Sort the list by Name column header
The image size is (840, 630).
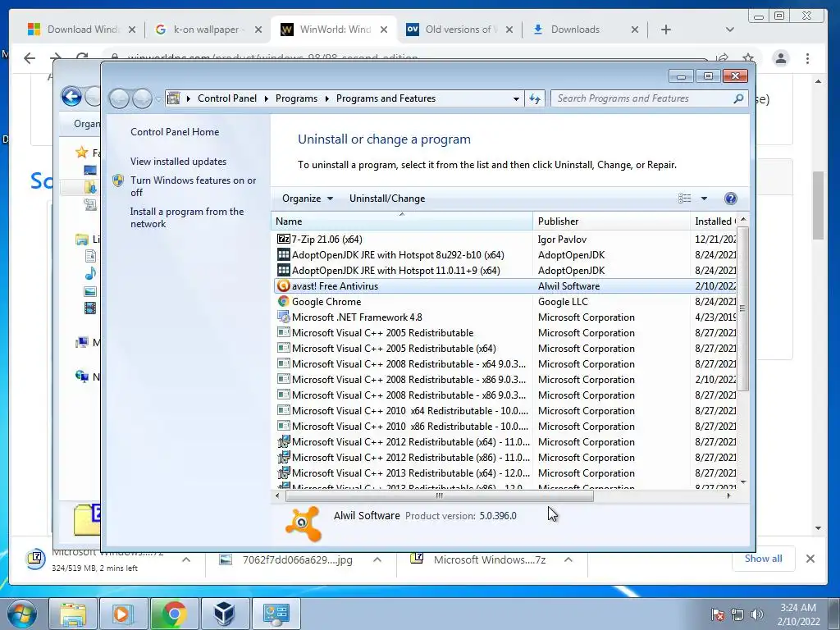pos(402,221)
